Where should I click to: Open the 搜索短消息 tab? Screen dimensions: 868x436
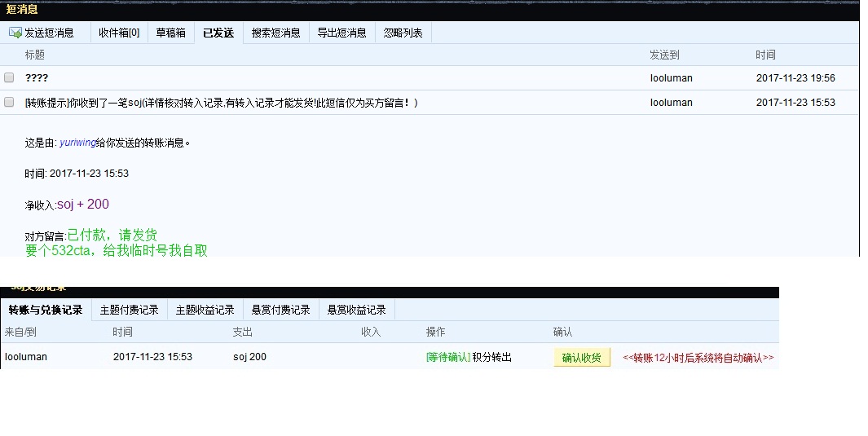[x=275, y=33]
